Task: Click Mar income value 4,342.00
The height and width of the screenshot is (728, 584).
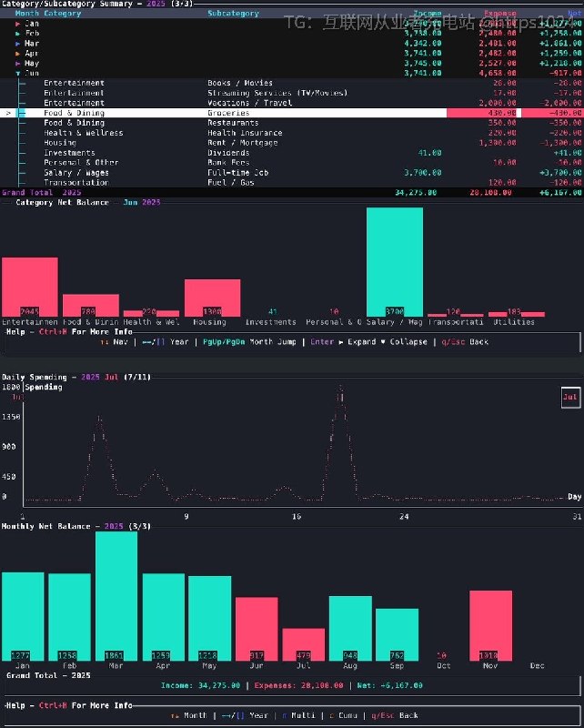Action: coord(422,44)
